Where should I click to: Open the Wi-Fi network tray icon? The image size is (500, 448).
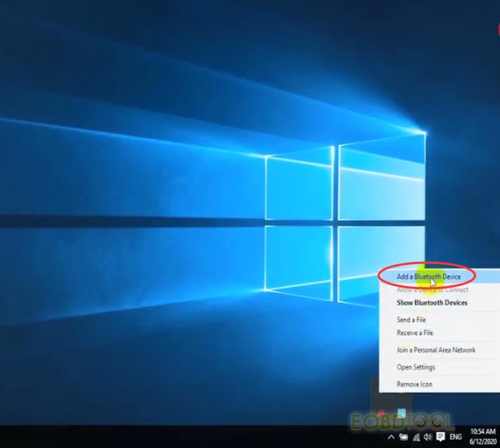[x=415, y=437]
